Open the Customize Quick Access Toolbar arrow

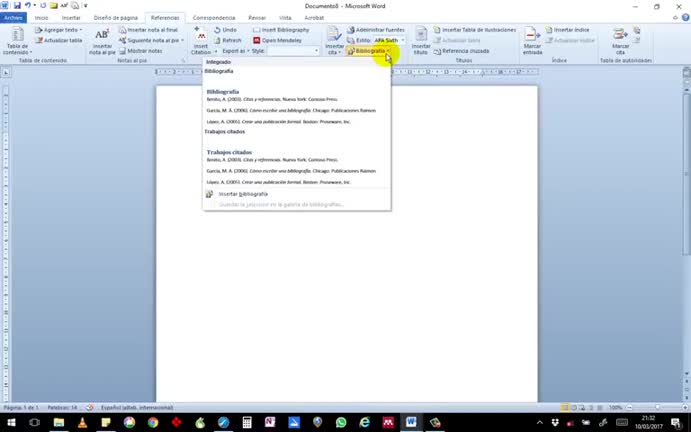pyautogui.click(x=85, y=6)
